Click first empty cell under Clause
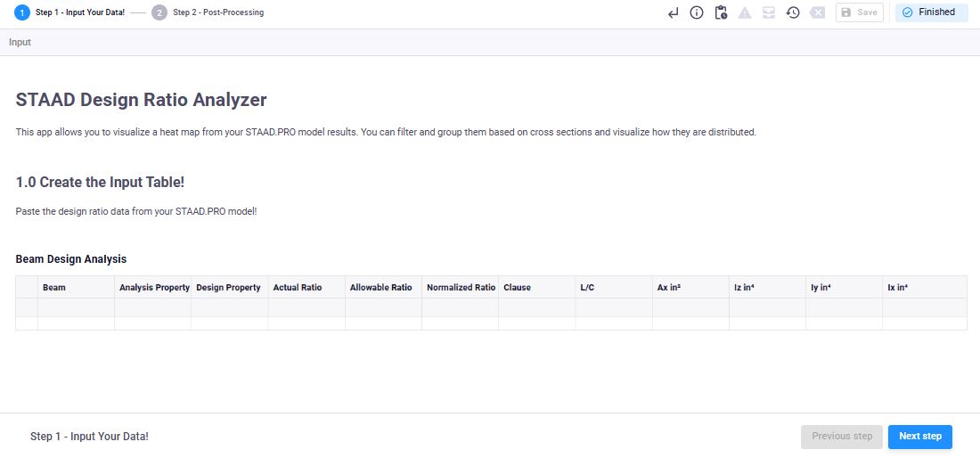 pos(537,308)
